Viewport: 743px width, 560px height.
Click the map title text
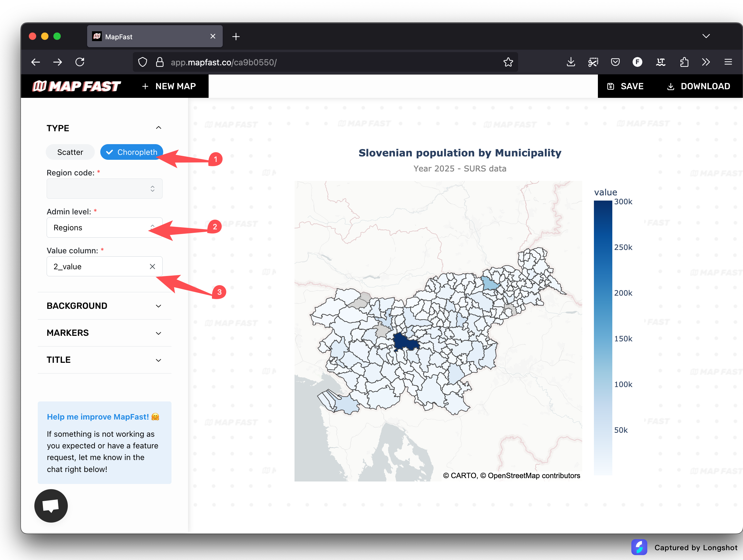(x=460, y=153)
